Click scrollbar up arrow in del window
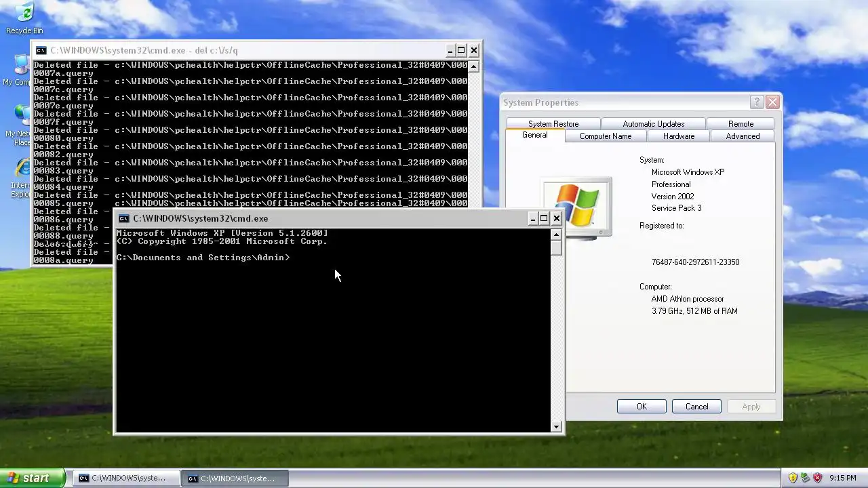This screenshot has width=868, height=488. (x=473, y=66)
